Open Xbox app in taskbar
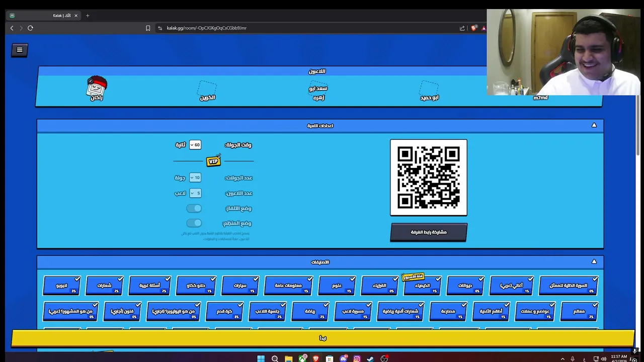The image size is (644, 362). tap(302, 358)
